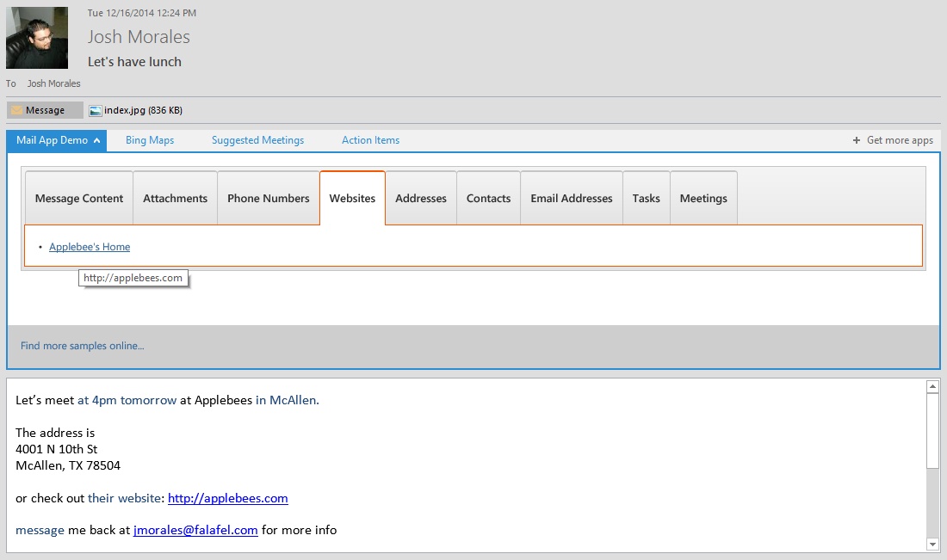Follow the http://applebees.com hyperlink
Viewport: 947px width, 560px height.
coord(227,498)
